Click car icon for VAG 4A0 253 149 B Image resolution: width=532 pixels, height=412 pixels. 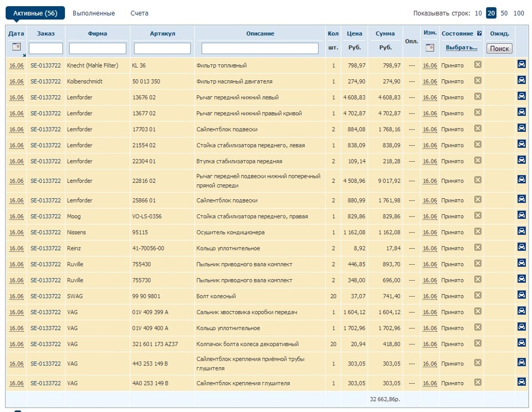(x=521, y=382)
